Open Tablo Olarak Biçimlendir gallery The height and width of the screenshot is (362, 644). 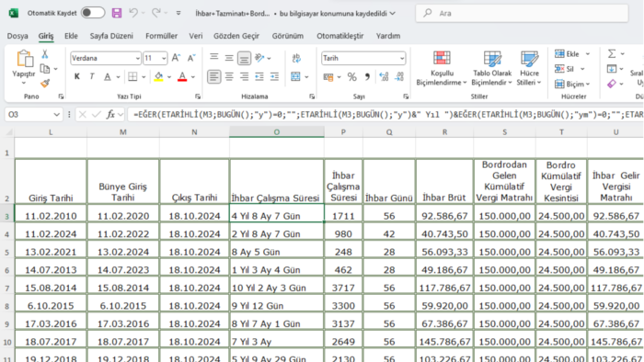(x=491, y=68)
